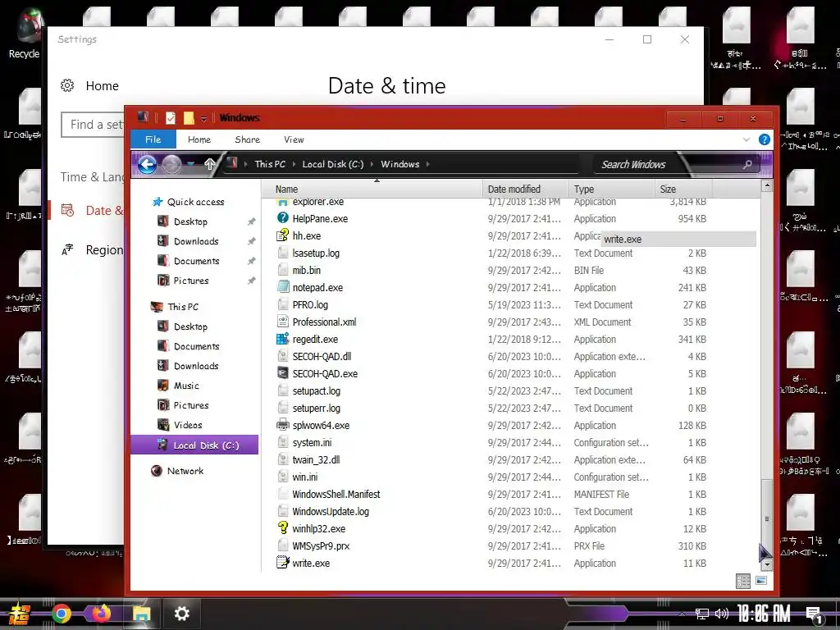The height and width of the screenshot is (630, 840).
Task: Select the HelpPane.exe file icon
Action: (x=283, y=218)
